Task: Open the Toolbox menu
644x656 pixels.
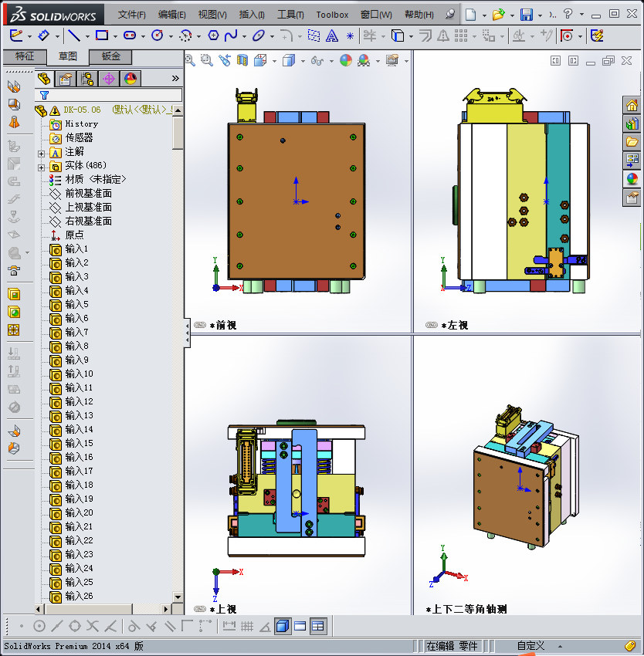Action: click(332, 15)
